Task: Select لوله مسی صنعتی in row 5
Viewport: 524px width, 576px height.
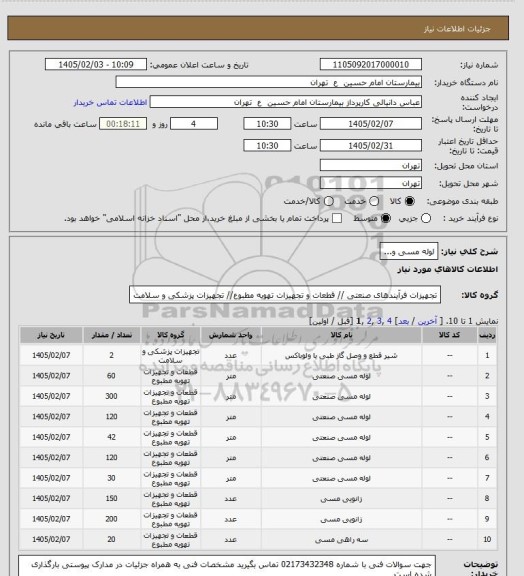Action: coord(341,437)
